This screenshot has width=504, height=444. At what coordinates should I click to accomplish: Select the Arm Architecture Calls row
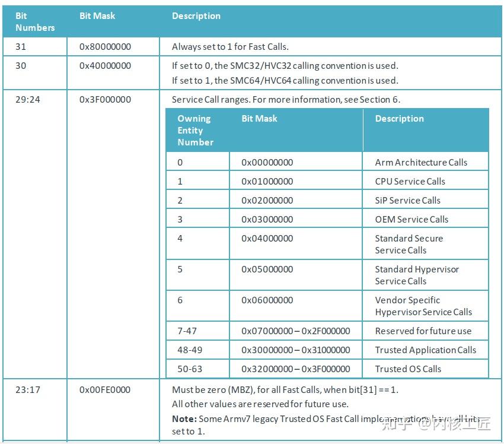327,162
